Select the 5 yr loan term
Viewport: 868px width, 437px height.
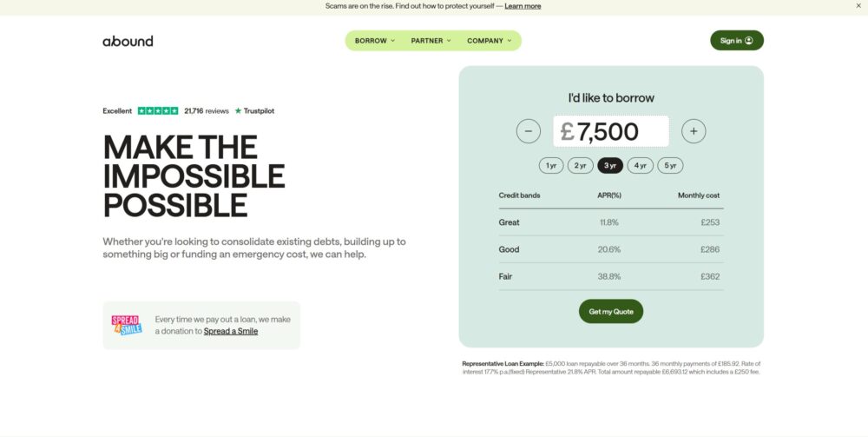(x=670, y=165)
